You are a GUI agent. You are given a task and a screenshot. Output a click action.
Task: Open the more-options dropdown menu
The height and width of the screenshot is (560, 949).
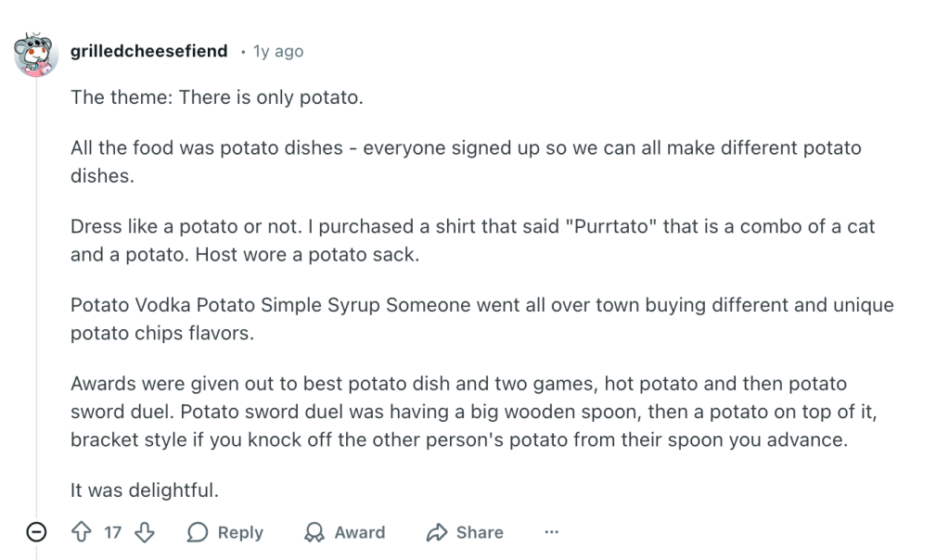552,532
